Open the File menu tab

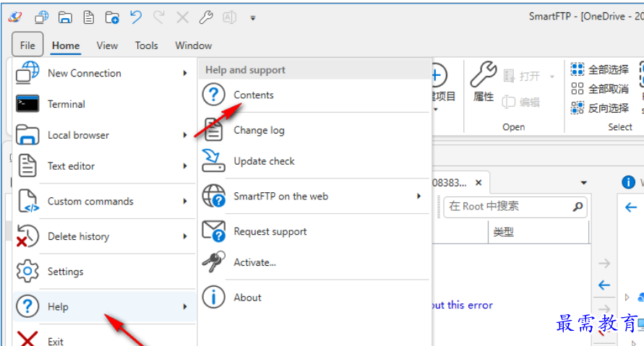pos(27,44)
